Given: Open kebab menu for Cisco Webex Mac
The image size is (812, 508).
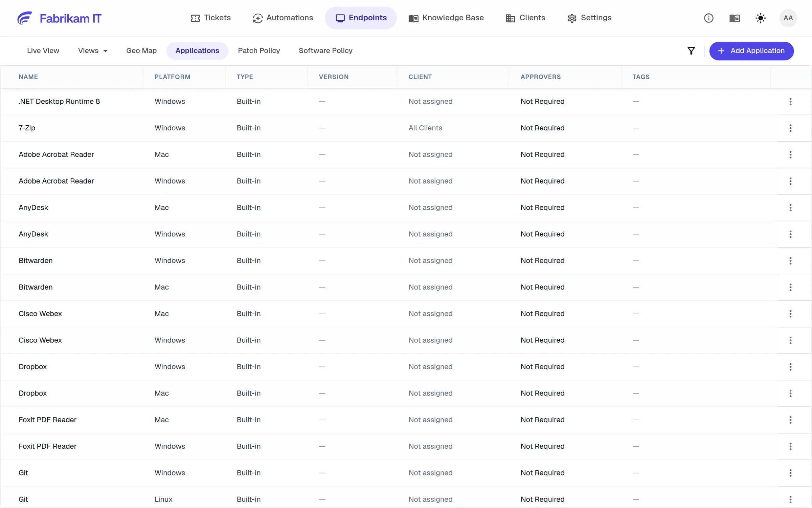Looking at the screenshot, I should click(790, 314).
